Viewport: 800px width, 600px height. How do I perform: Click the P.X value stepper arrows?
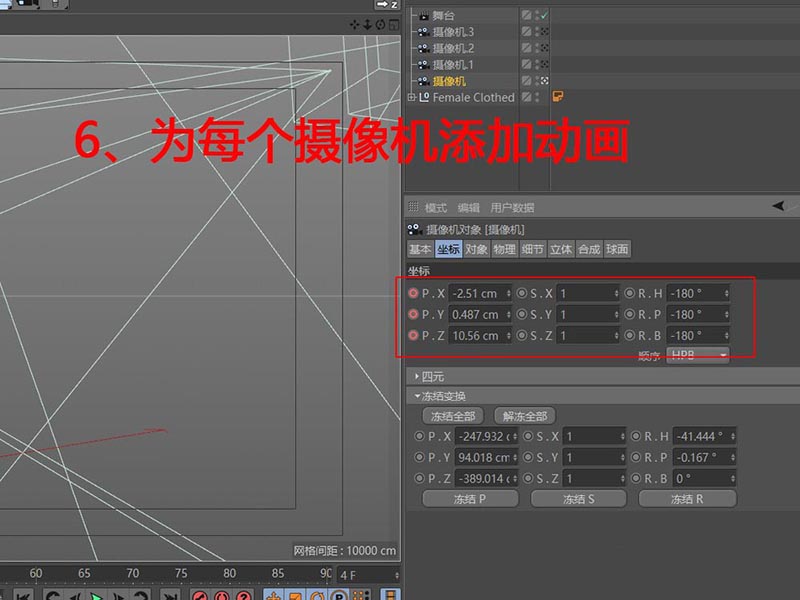[x=510, y=293]
